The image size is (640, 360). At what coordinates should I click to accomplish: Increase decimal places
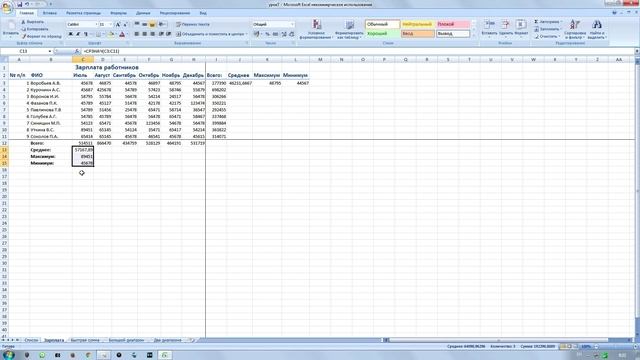coord(284,34)
